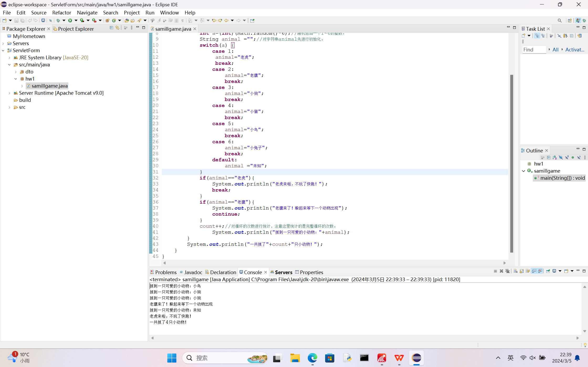Toggle Scroll Lock in the Console toolbar
This screenshot has height=367, width=588.
pos(522,271)
